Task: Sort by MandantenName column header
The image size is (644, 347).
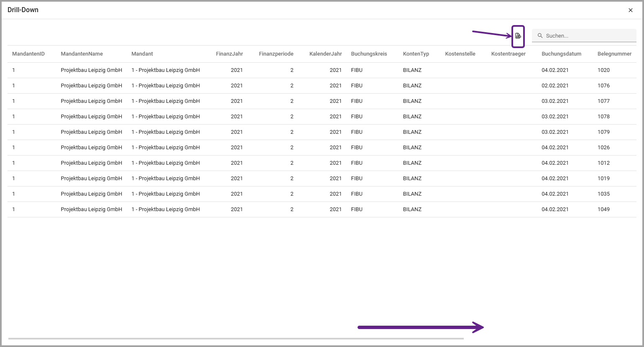Action: coord(82,54)
